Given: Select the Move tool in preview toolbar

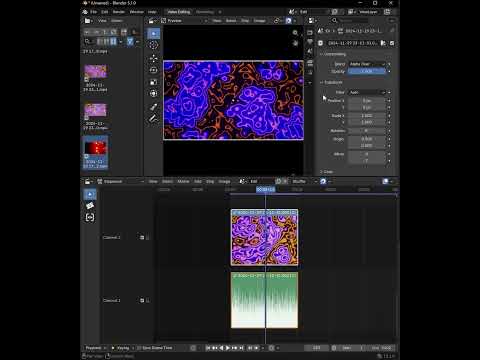Looking at the screenshot, I should 153,58.
